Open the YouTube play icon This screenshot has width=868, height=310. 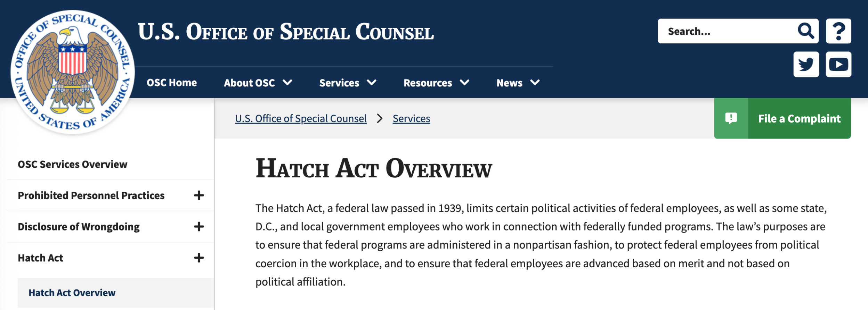point(838,65)
